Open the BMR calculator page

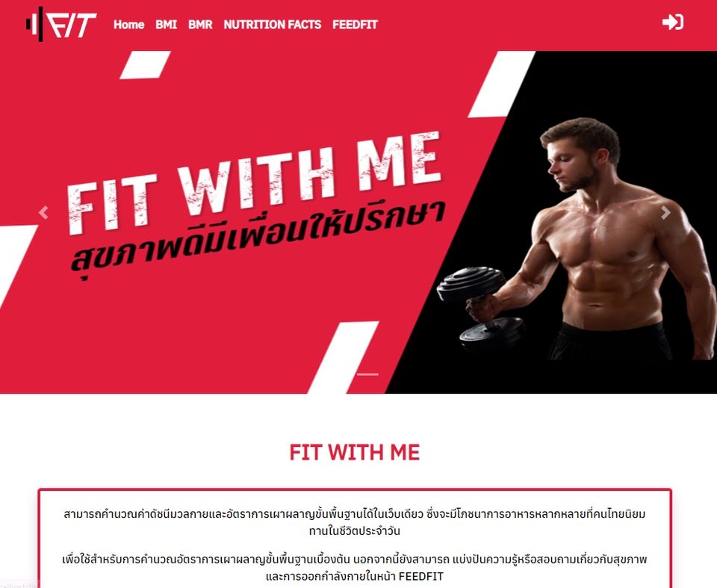tap(200, 24)
